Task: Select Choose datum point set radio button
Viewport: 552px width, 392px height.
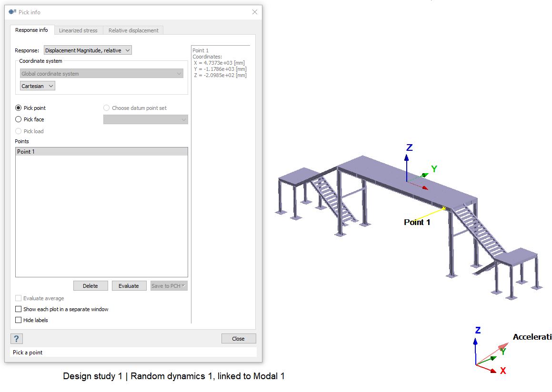Action: (x=106, y=108)
